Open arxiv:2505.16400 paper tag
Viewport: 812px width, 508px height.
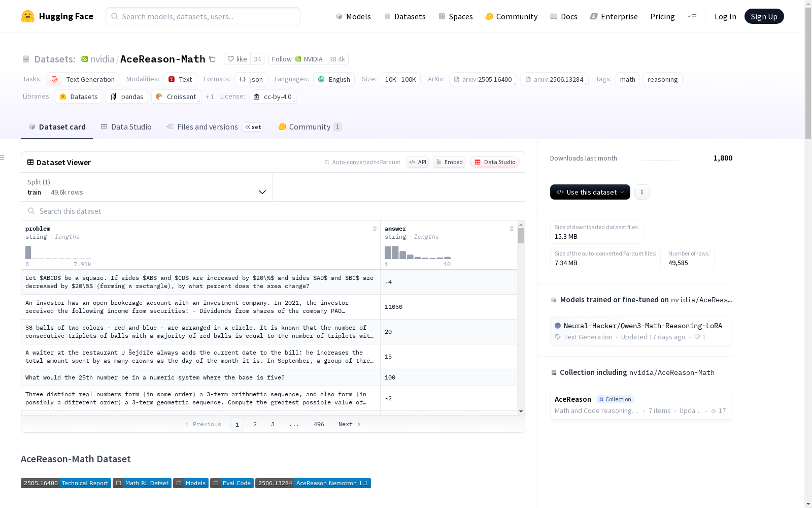click(483, 79)
